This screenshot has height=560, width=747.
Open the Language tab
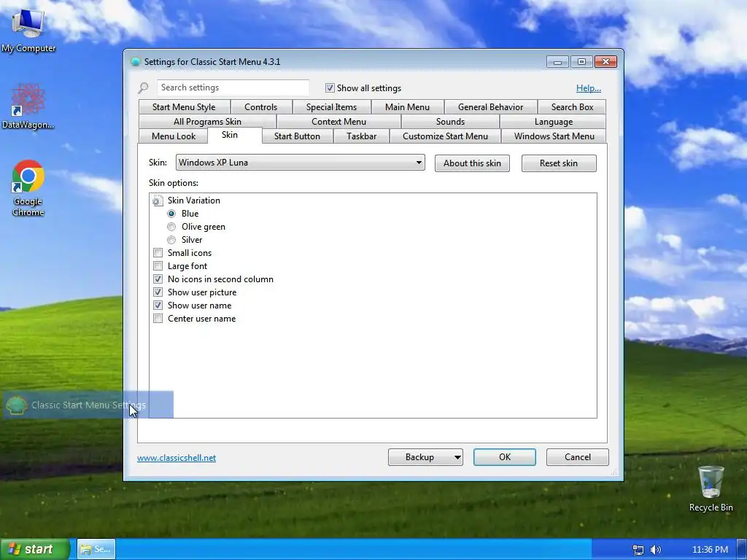(x=554, y=122)
